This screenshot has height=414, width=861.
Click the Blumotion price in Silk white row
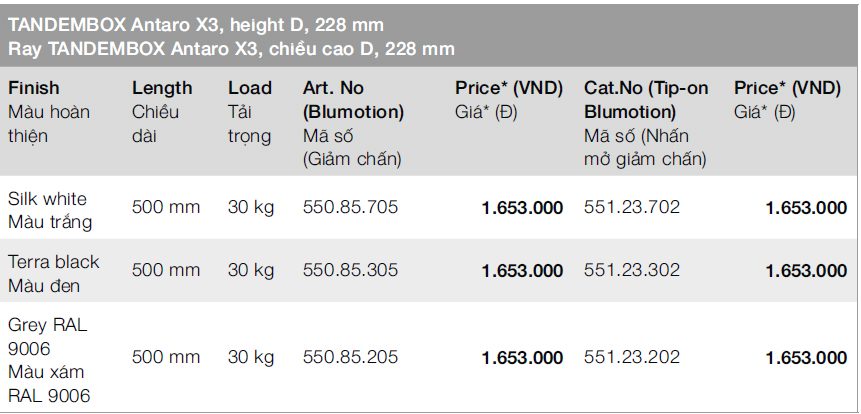pos(522,209)
